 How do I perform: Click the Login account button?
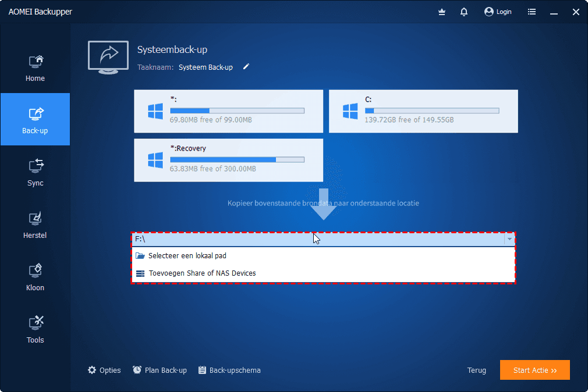[498, 12]
